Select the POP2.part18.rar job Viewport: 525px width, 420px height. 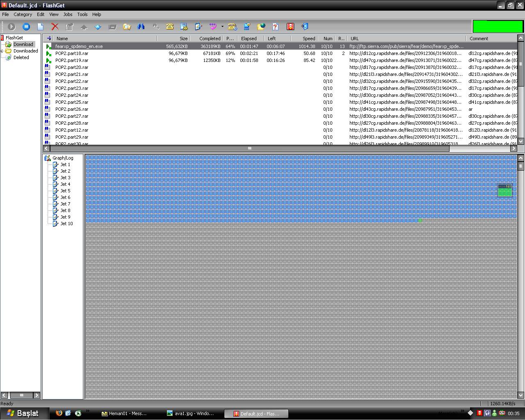(x=281, y=53)
